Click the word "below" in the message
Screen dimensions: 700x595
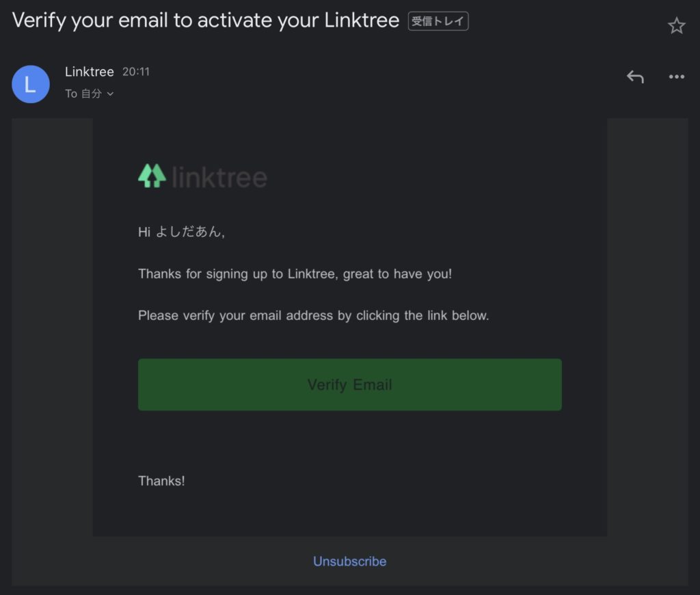click(470, 315)
